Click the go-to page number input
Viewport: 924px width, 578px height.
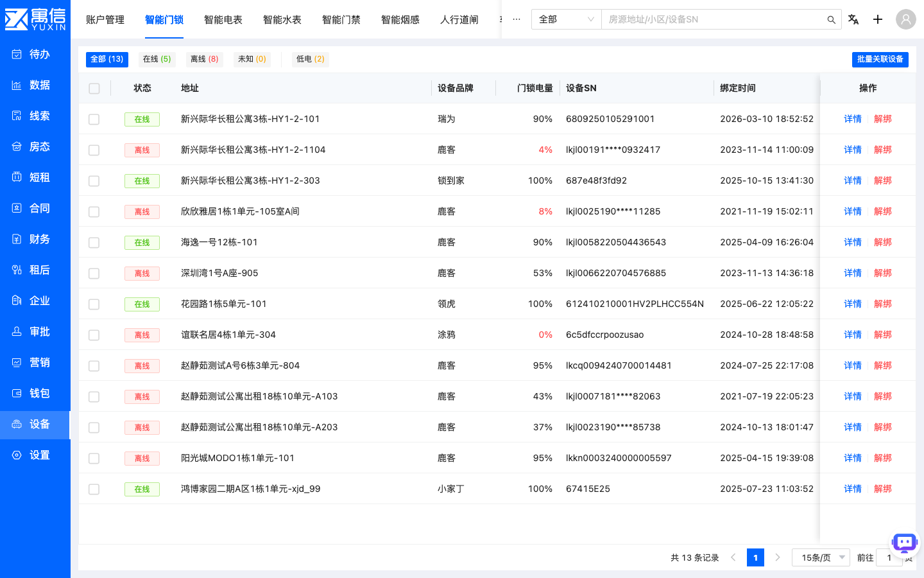pos(889,557)
